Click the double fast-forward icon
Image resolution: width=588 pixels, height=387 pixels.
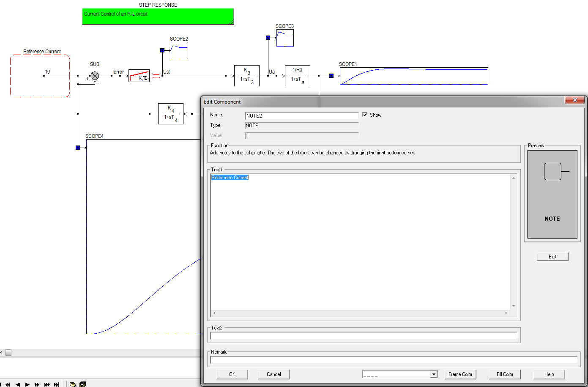click(37, 384)
